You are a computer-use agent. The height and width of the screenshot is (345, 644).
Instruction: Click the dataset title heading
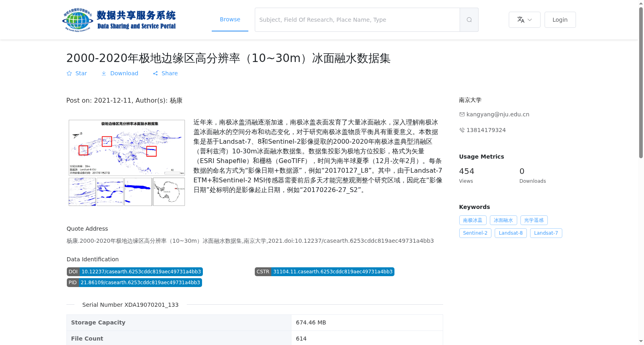tap(228, 58)
